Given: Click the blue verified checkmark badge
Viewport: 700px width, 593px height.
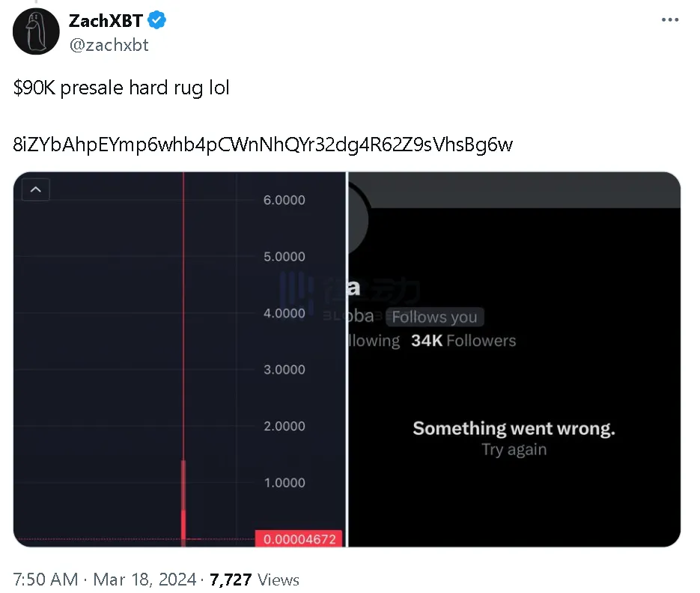Looking at the screenshot, I should click(155, 20).
